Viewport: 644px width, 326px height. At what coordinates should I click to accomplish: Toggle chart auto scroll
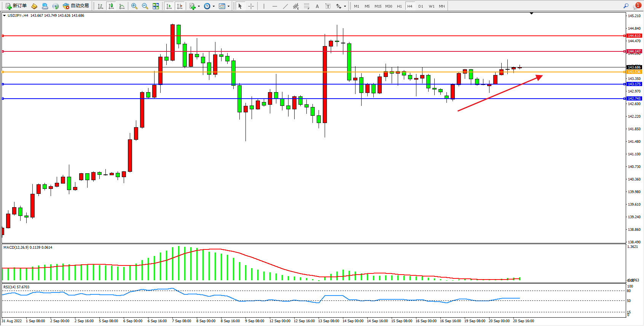[169, 6]
